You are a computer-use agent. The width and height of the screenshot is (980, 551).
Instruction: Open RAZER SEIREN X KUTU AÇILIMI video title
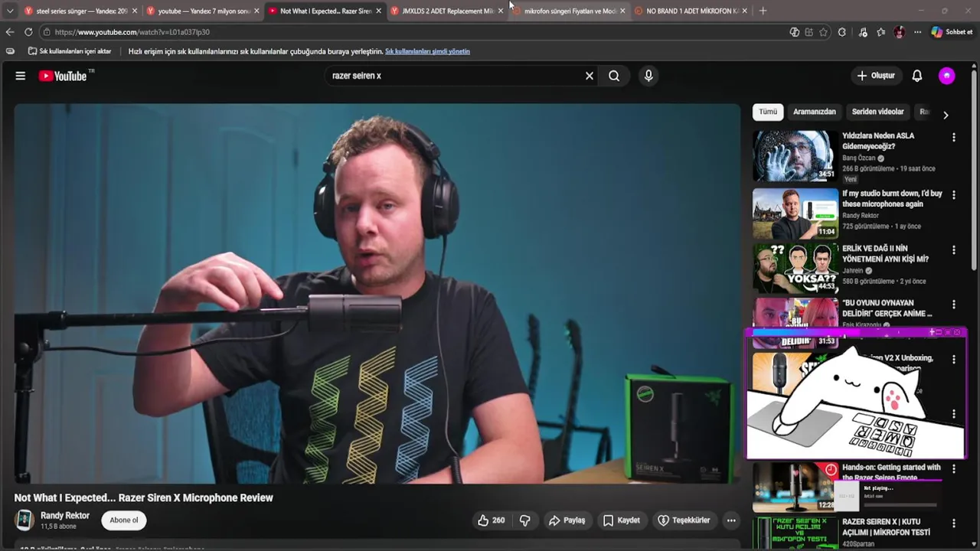pyautogui.click(x=886, y=527)
